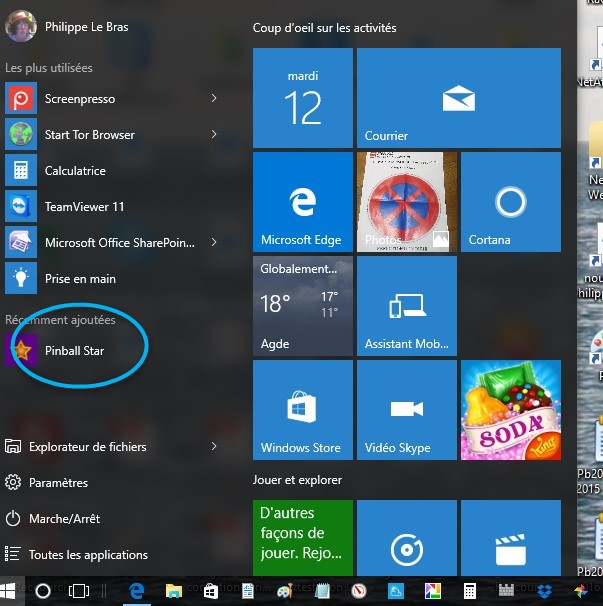Expand Microsoft Office SharePoint jump list arrow
This screenshot has width=603, height=606.
tap(214, 242)
